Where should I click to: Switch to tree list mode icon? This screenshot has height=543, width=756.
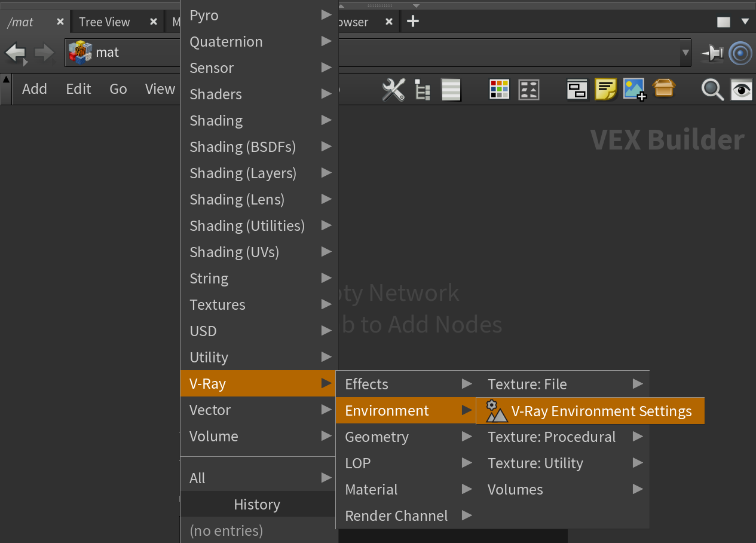click(x=423, y=90)
